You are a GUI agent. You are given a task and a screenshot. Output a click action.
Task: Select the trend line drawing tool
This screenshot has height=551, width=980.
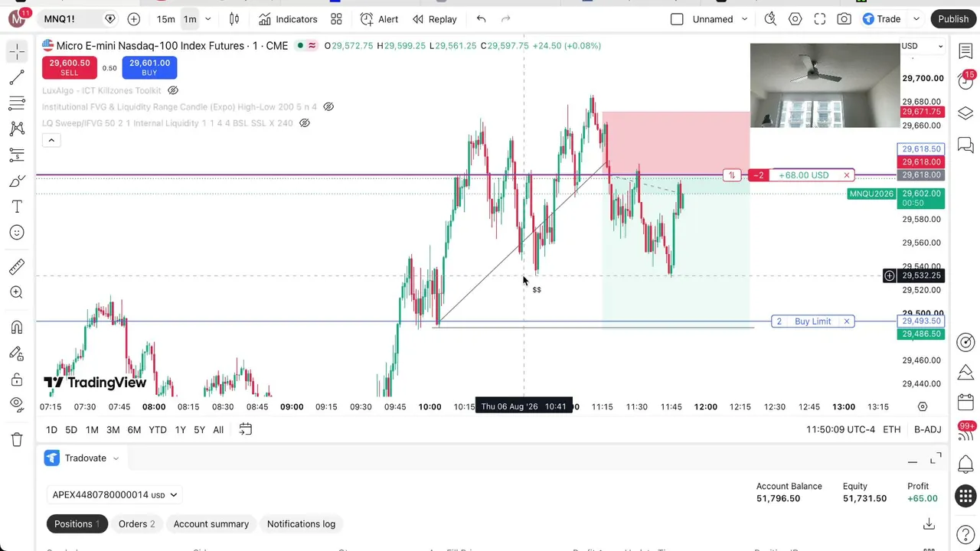17,77
